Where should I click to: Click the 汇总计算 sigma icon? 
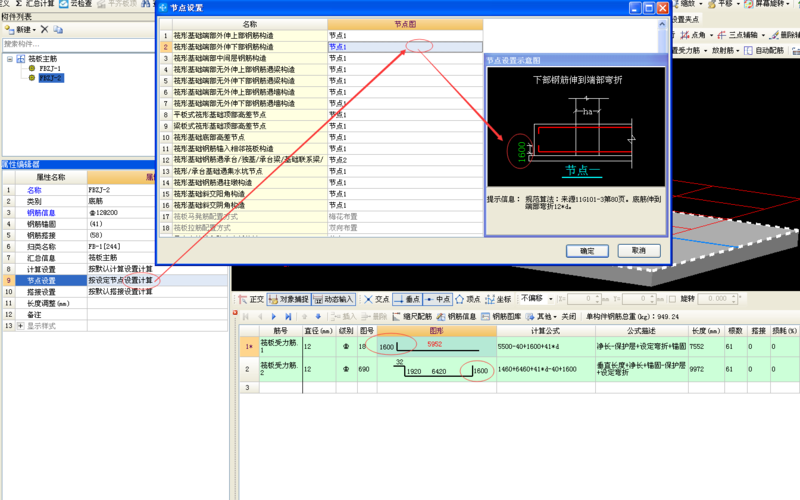(x=19, y=4)
